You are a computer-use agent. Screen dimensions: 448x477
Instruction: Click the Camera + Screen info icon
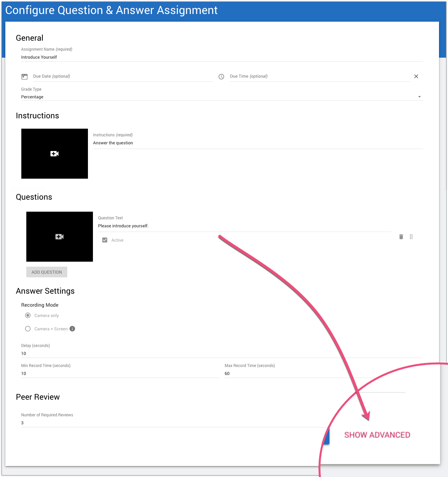(72, 329)
